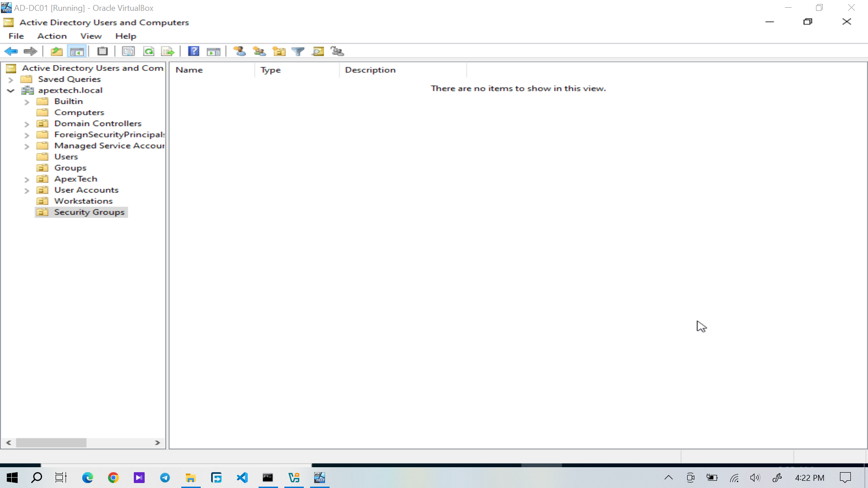Select the Security Groups OU
Viewport: 868px width, 488px height.
pos(89,212)
